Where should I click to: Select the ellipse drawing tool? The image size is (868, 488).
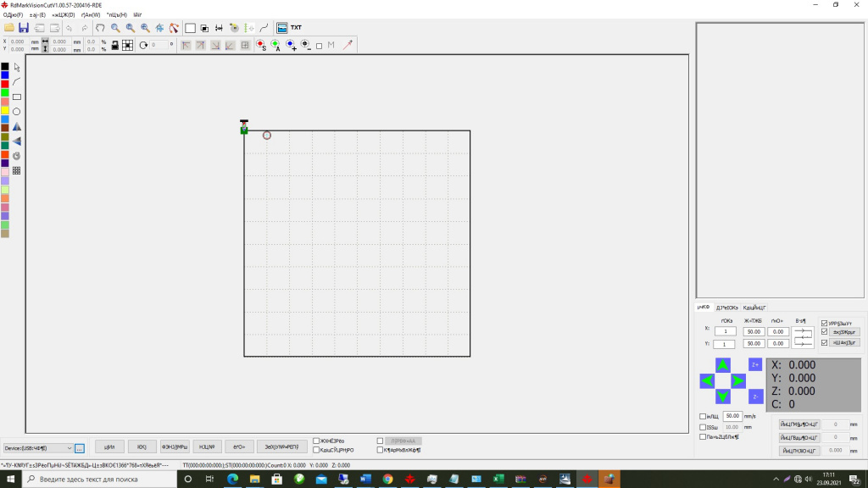[x=17, y=112]
